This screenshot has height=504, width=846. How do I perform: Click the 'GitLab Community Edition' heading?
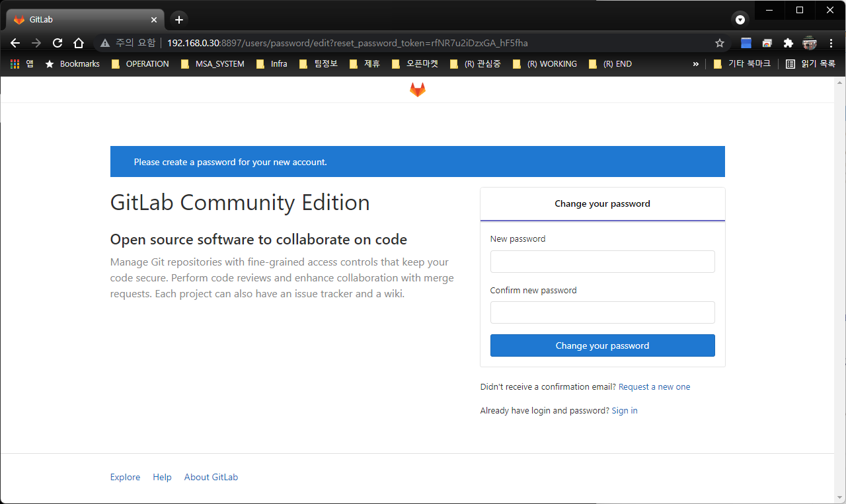pyautogui.click(x=240, y=202)
